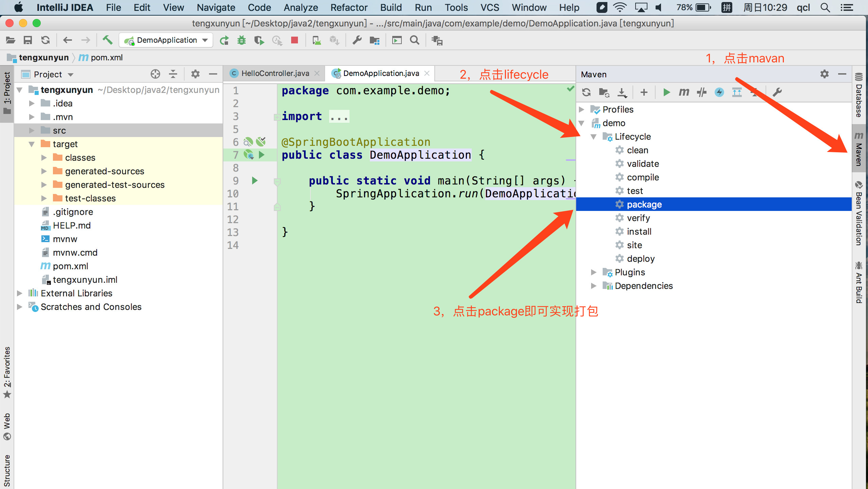Toggle Maven Offline Mode icon
Image resolution: width=868 pixels, height=489 pixels.
(x=701, y=92)
